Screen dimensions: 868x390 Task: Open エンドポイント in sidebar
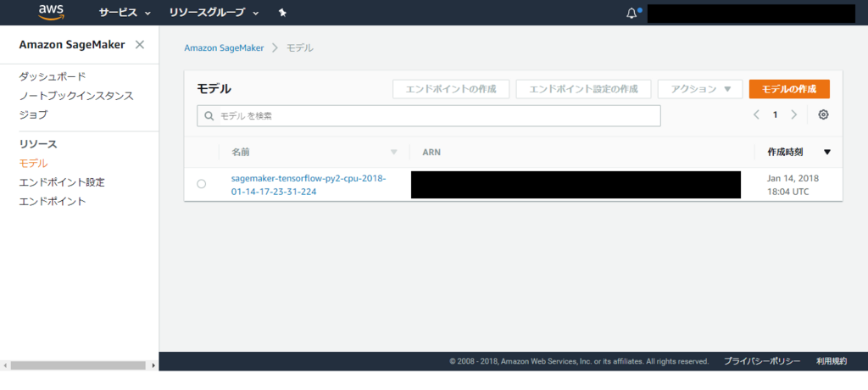(53, 201)
